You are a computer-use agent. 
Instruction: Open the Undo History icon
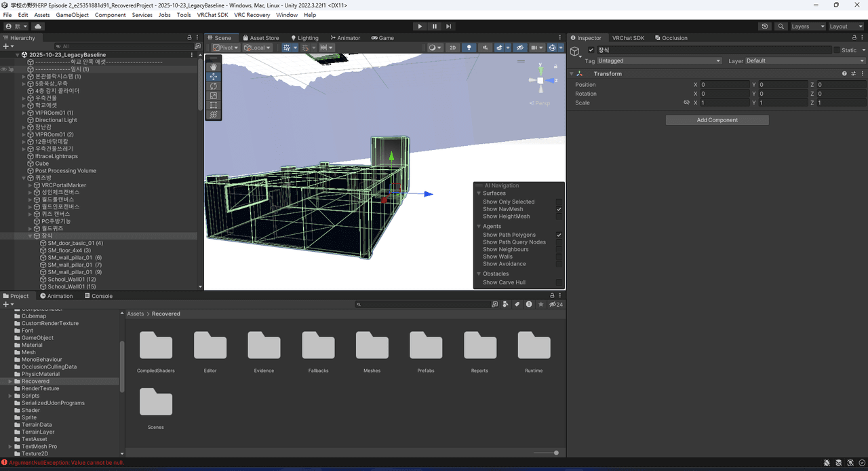point(765,26)
